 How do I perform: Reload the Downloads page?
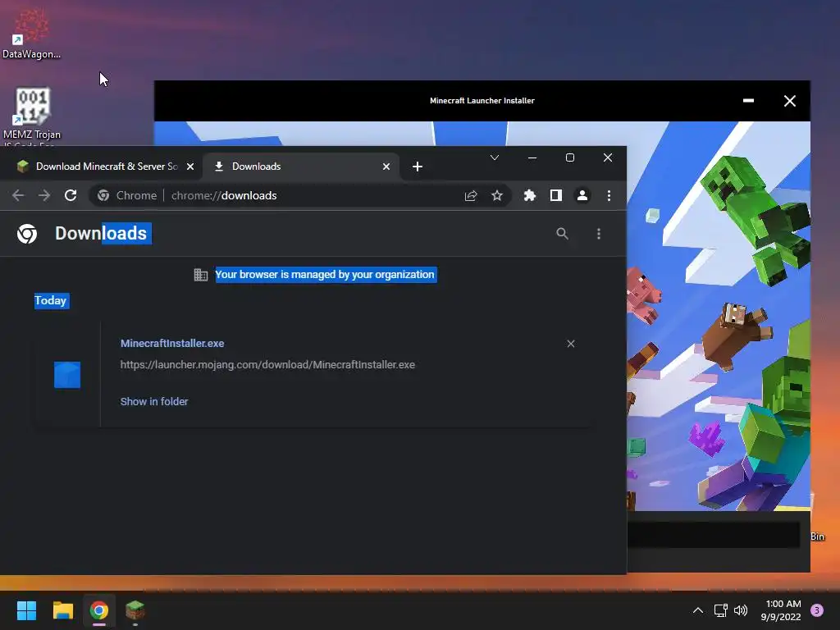click(x=71, y=195)
